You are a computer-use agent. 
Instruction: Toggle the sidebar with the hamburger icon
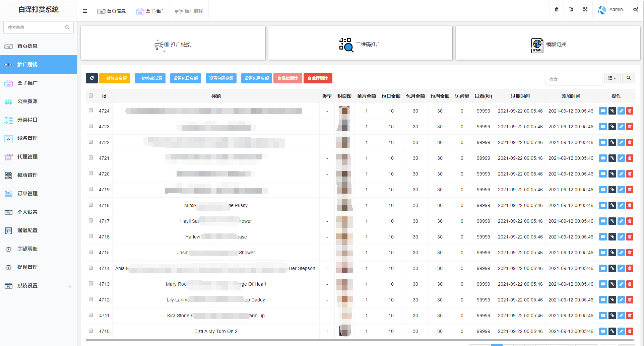(85, 11)
